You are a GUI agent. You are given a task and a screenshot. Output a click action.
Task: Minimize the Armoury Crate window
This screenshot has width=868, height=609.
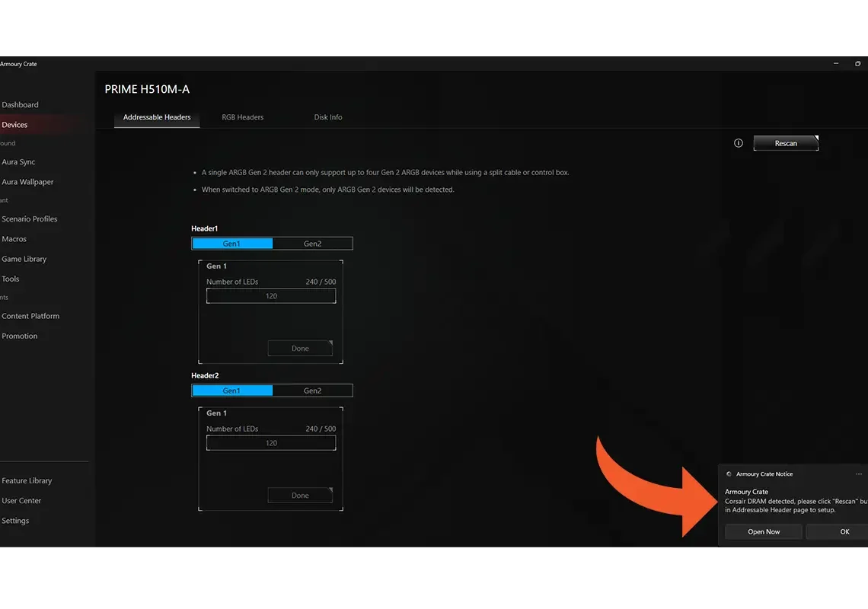[x=836, y=64]
